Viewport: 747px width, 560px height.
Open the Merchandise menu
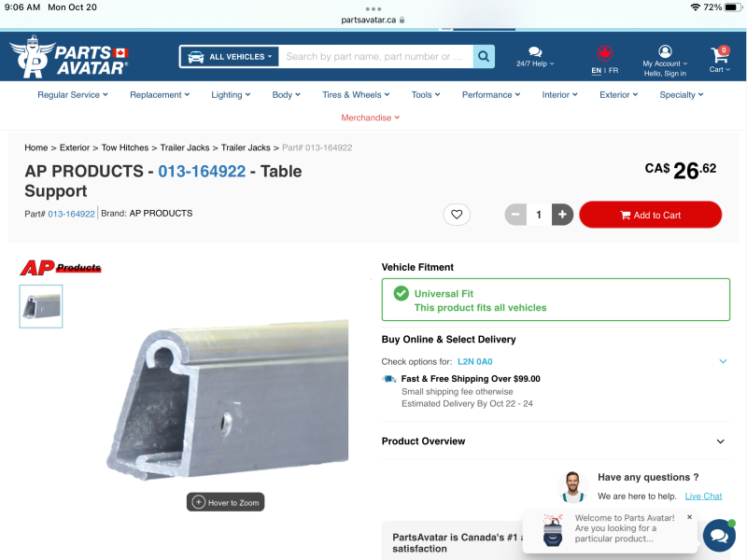pyautogui.click(x=370, y=118)
